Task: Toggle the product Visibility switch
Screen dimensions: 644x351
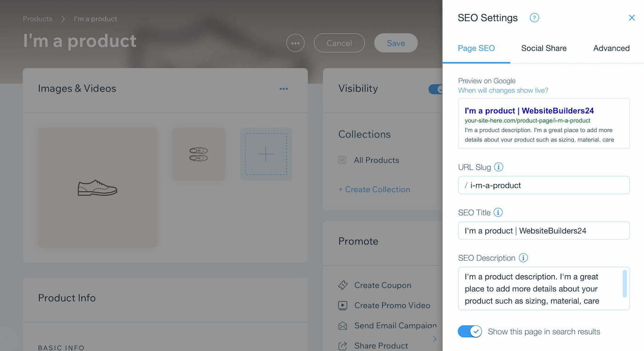Action: (436, 89)
